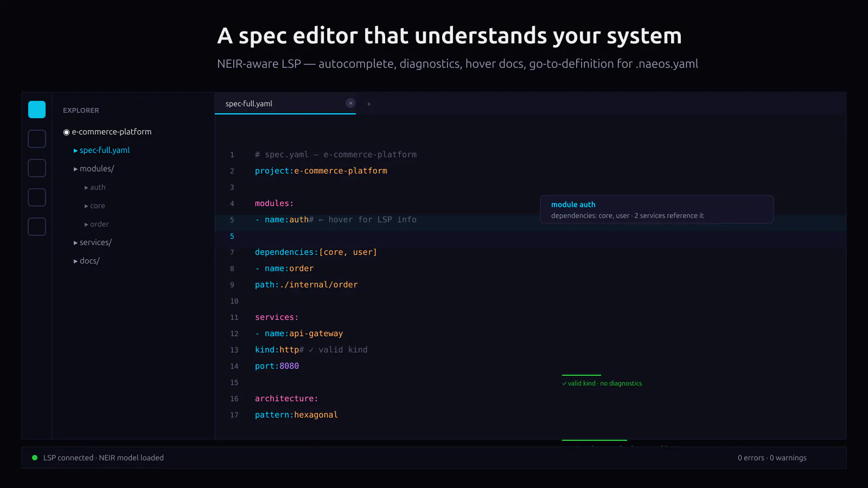Expand the services/ folder in Explorer
The image size is (868, 488).
pyautogui.click(x=93, y=242)
